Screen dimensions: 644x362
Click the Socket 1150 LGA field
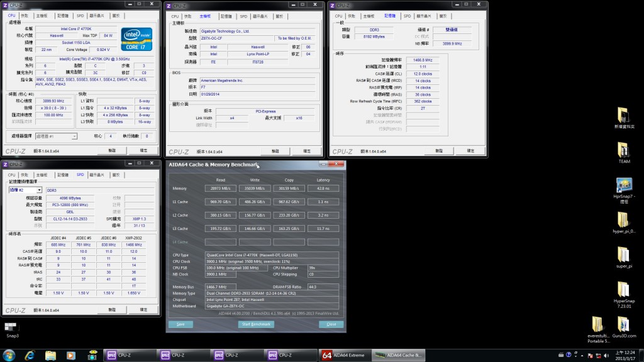tap(76, 43)
